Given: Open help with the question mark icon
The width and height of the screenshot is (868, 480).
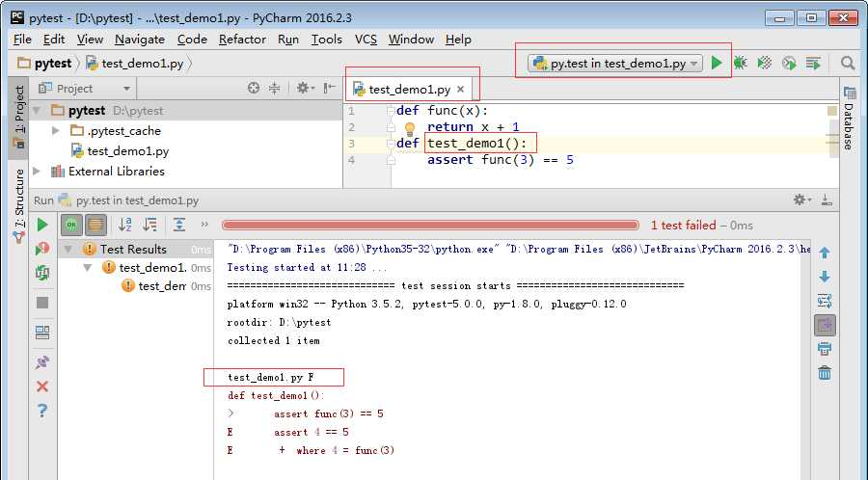Looking at the screenshot, I should 42,411.
